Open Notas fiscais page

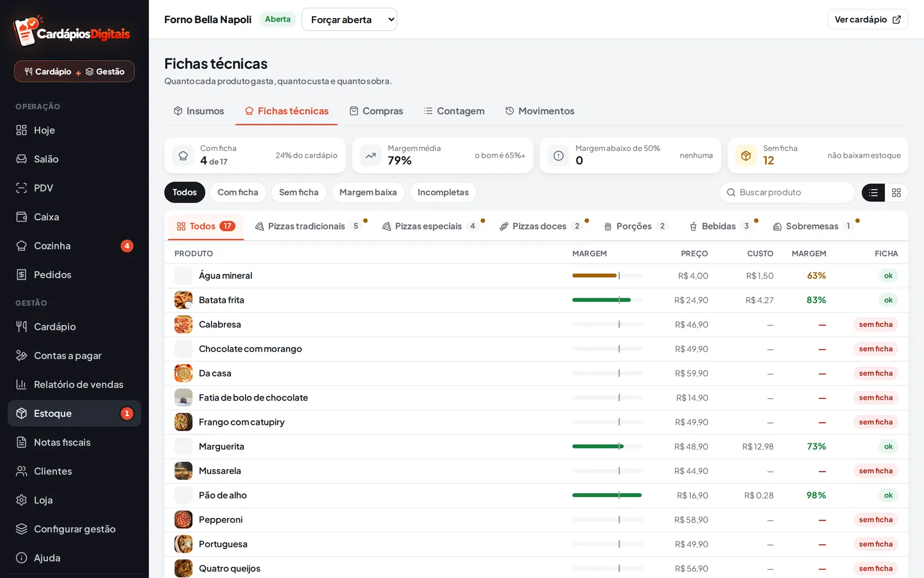click(x=74, y=442)
